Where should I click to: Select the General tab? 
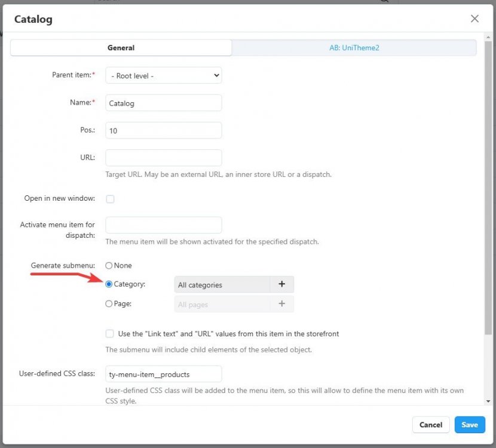coord(121,48)
